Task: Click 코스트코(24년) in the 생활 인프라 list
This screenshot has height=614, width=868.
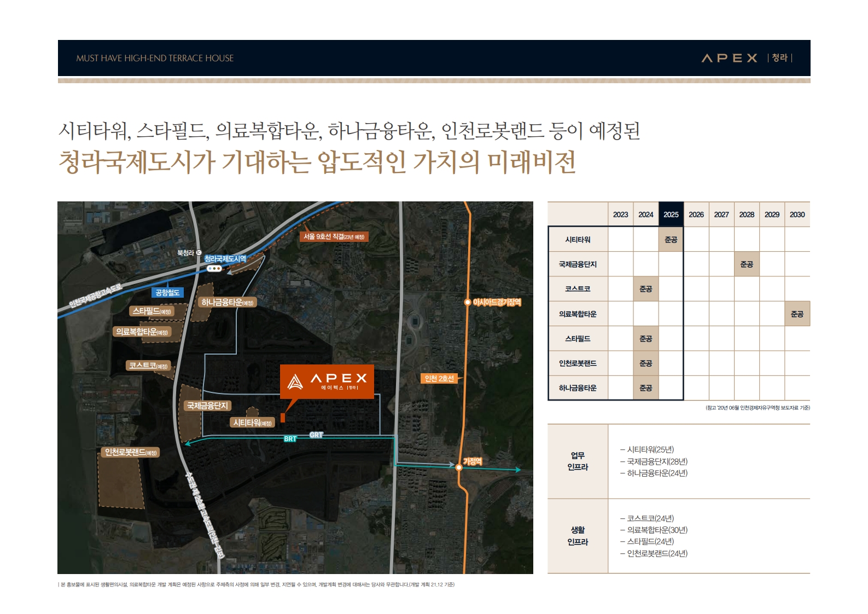Action: click(x=650, y=518)
